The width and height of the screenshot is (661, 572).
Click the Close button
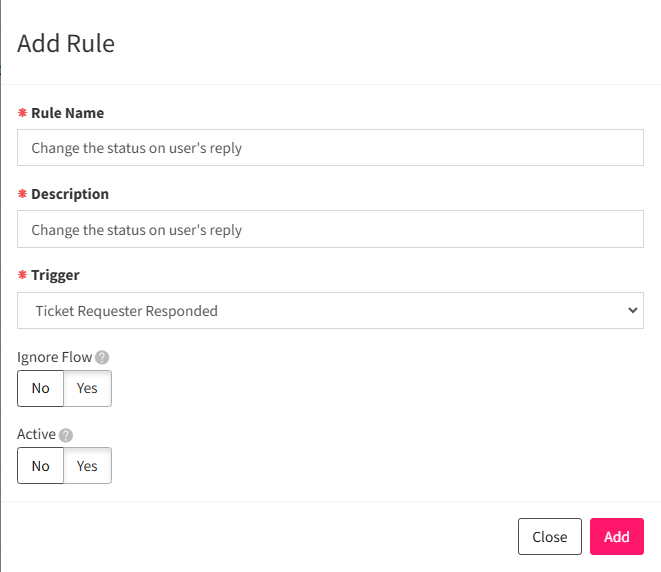(x=550, y=537)
